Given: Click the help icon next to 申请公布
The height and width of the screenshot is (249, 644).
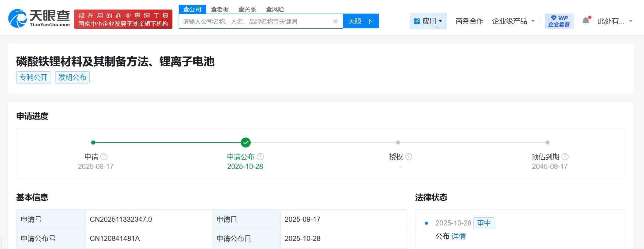Looking at the screenshot, I should [x=260, y=157].
